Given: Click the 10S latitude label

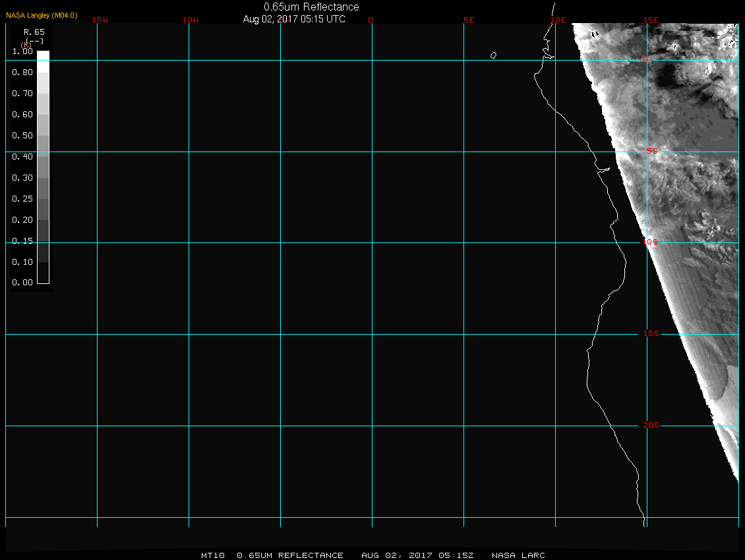Looking at the screenshot, I should (x=650, y=242).
